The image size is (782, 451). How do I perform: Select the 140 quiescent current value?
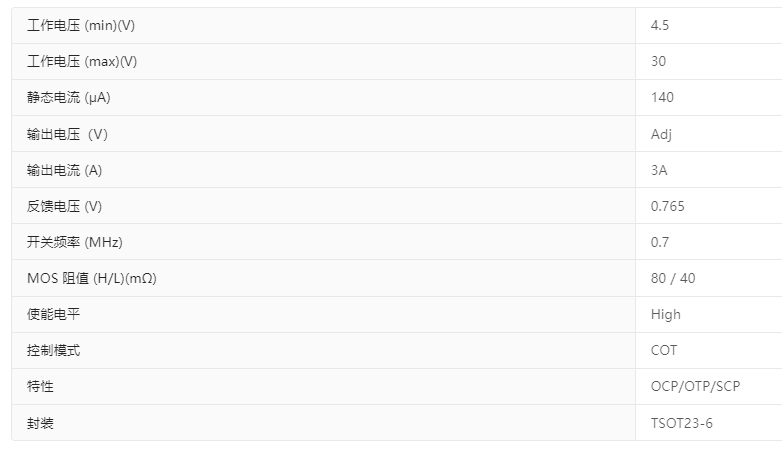tap(662, 97)
